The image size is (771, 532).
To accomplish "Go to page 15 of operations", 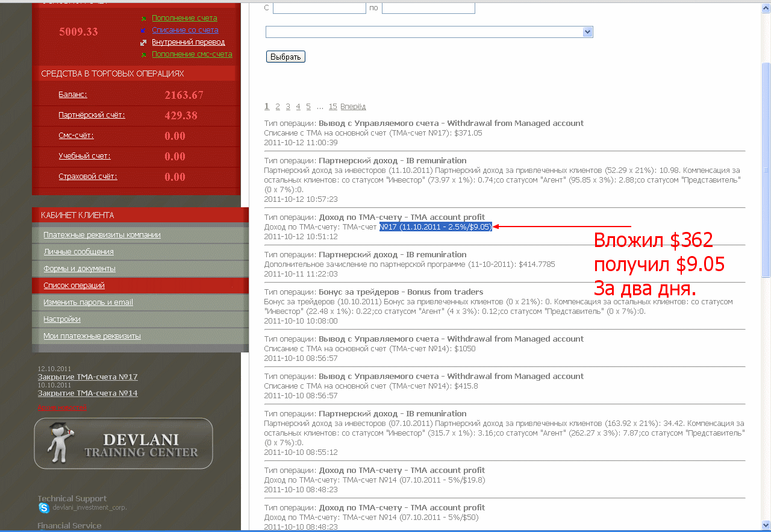I will point(332,107).
